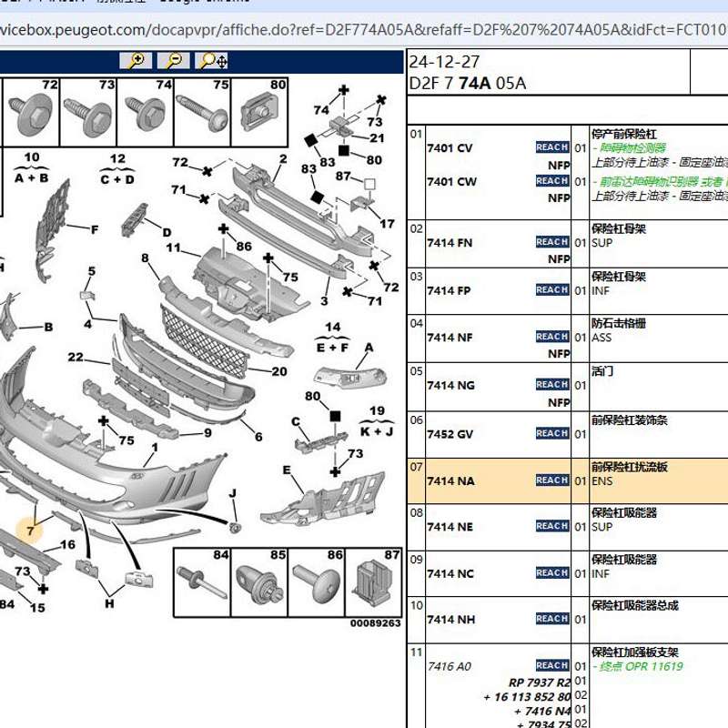The width and height of the screenshot is (728, 728).
Task: Select push-pin thumbnail numbered 86
Action: coord(317,582)
